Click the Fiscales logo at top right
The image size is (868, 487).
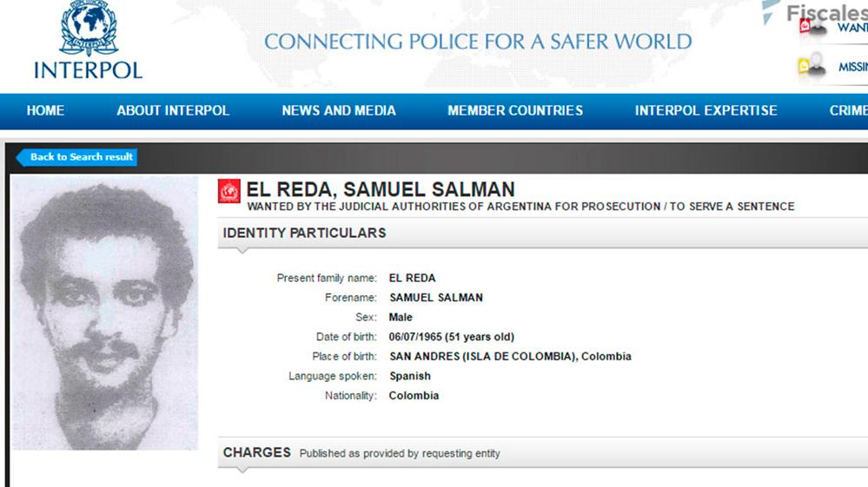tap(821, 11)
